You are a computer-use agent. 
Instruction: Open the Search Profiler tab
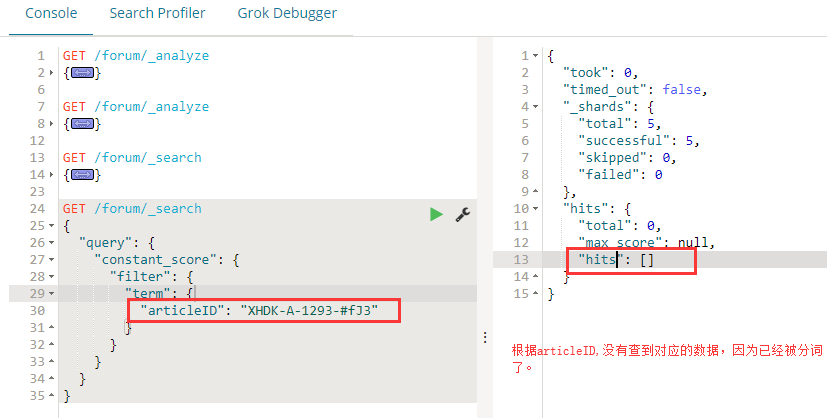(x=157, y=13)
